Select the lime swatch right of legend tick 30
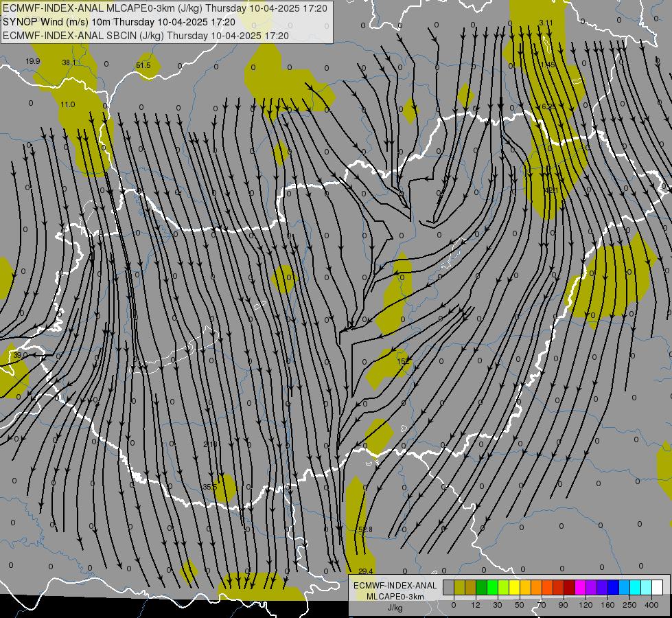Image resolution: width=672 pixels, height=618 pixels. tap(504, 587)
